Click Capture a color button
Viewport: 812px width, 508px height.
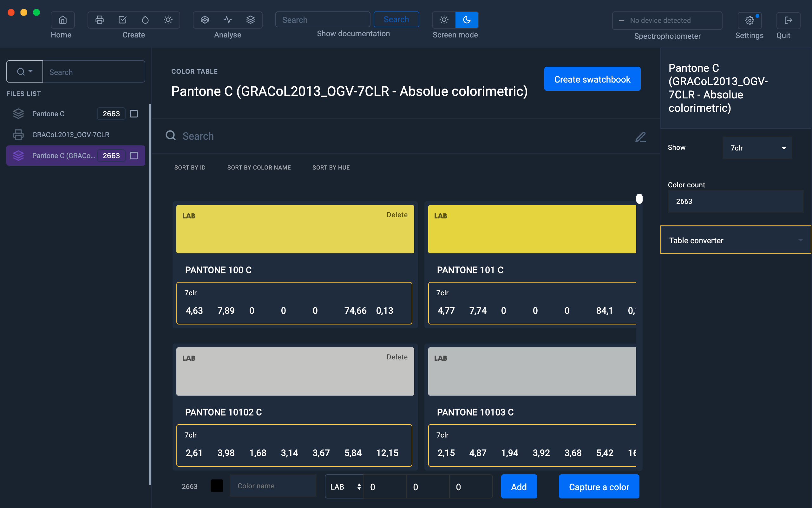pos(599,486)
